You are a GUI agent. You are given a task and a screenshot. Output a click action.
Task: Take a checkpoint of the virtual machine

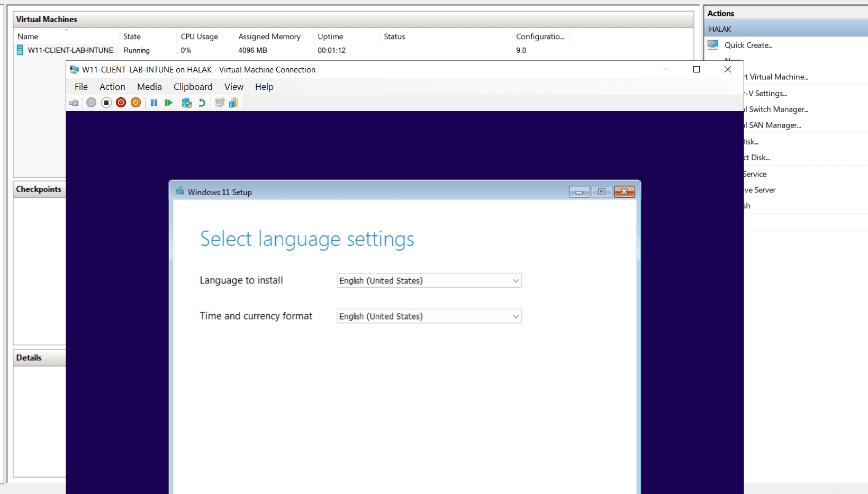[187, 103]
